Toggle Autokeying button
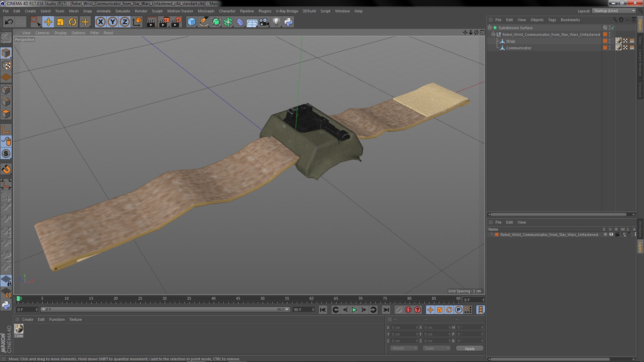 [408, 310]
